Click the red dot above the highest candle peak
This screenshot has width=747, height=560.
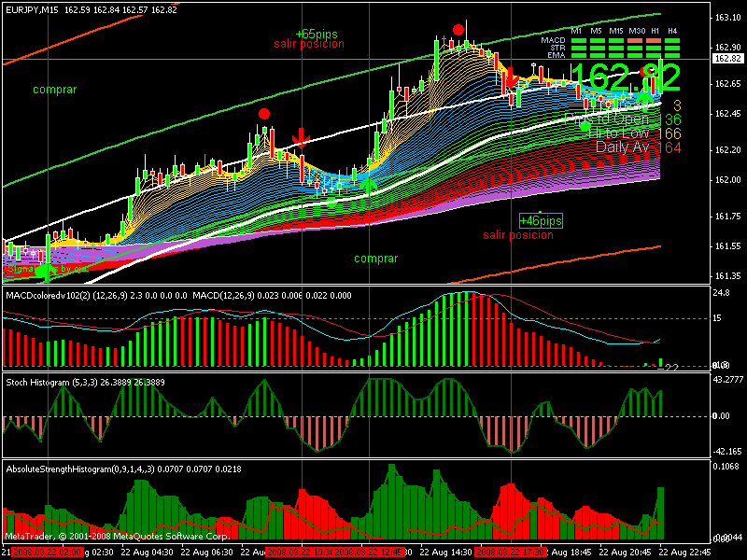(458, 30)
